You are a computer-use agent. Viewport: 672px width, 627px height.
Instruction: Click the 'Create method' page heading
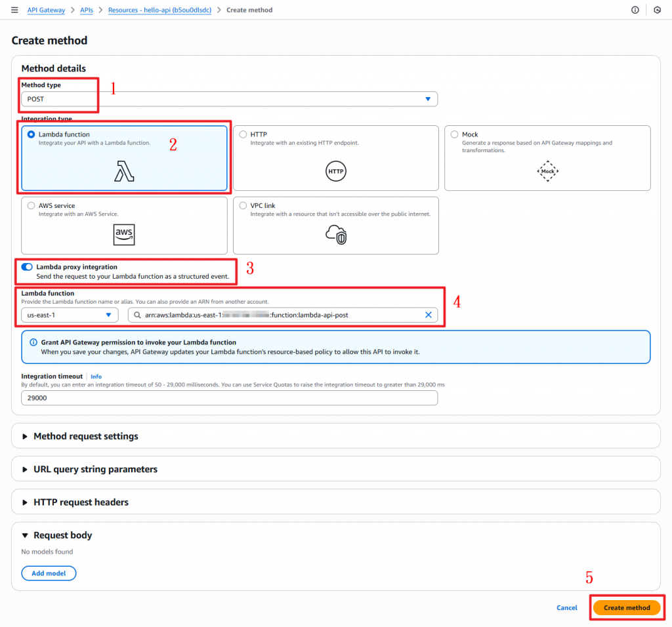[49, 40]
